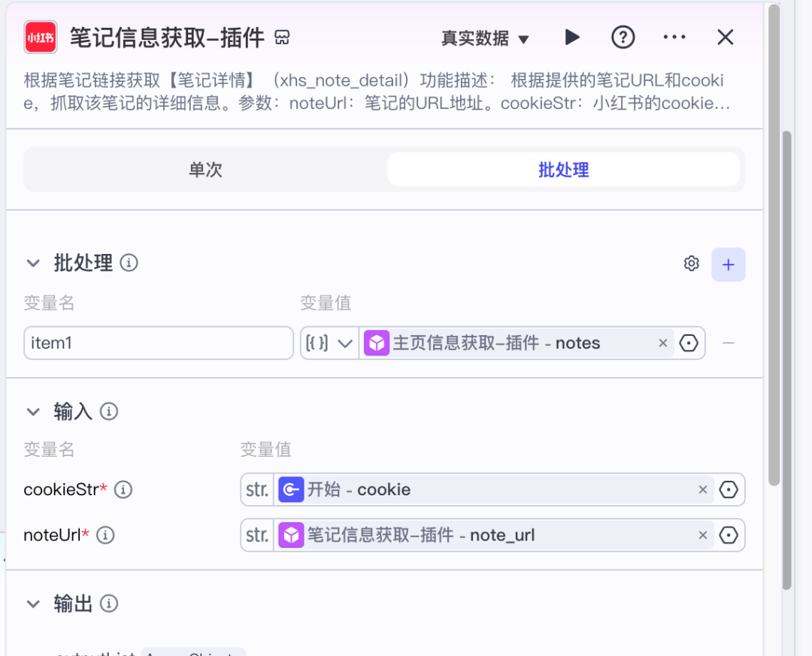Click the panel's inner vertical scrollbar
The image size is (812, 656).
[x=774, y=245]
